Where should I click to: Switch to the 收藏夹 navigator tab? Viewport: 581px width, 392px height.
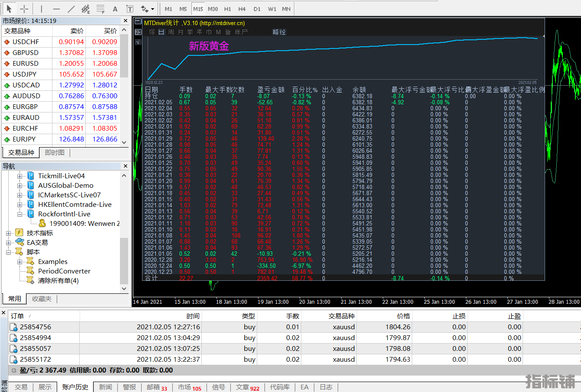(42, 299)
